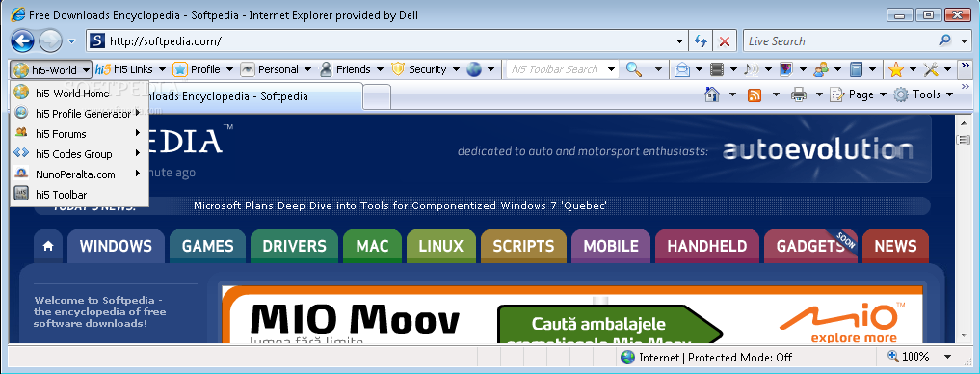Expand the hi5 toolbar chevron overflow

965,66
